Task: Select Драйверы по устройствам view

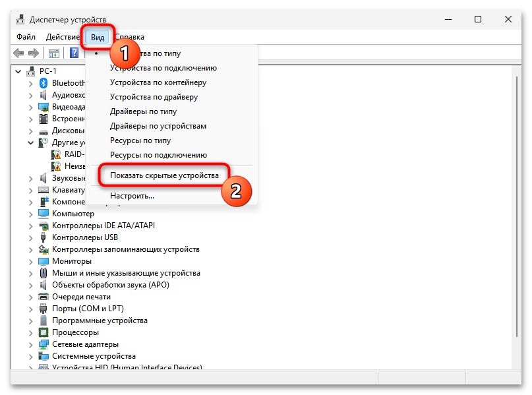Action: point(158,126)
